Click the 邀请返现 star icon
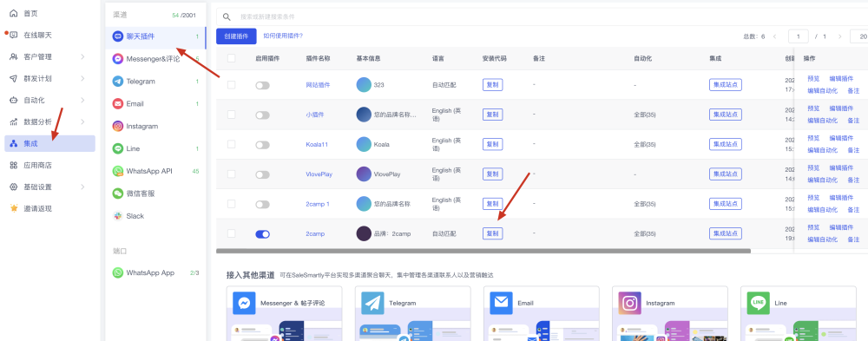The width and height of the screenshot is (868, 341). [14, 209]
